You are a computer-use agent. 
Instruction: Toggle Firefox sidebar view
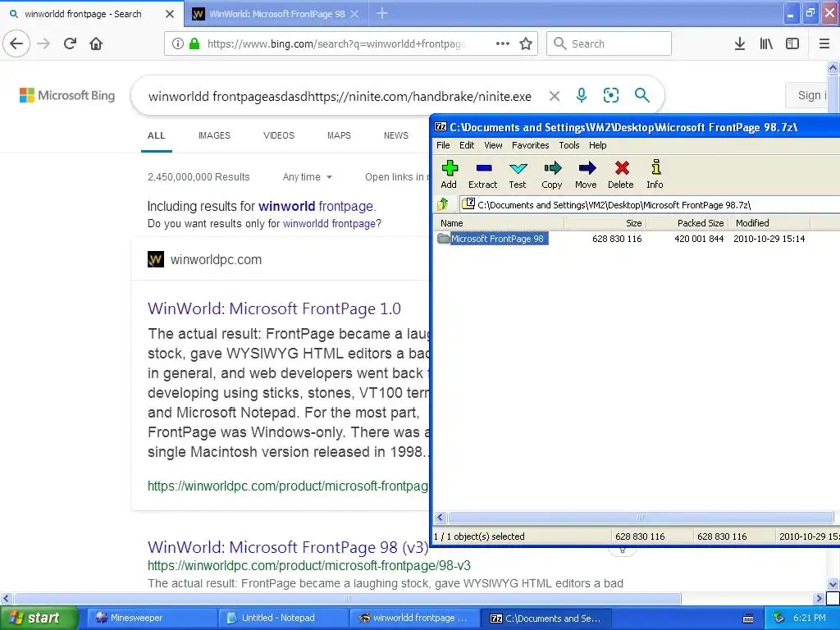coord(792,43)
